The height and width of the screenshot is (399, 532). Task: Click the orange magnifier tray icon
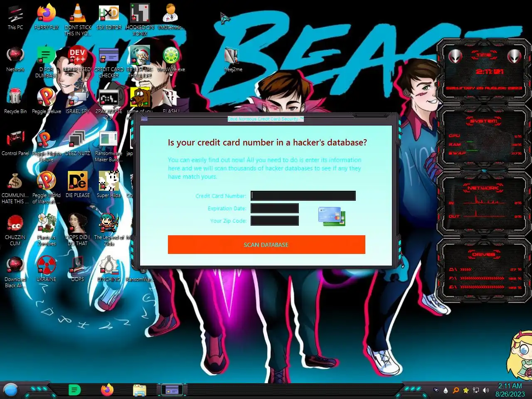point(456,390)
